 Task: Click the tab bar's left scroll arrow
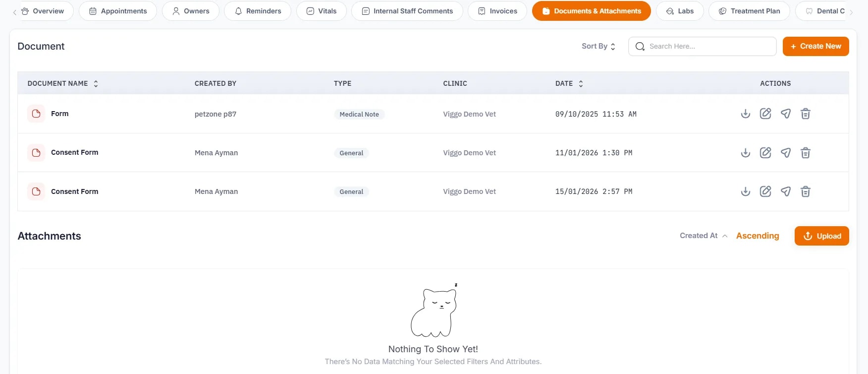point(14,12)
